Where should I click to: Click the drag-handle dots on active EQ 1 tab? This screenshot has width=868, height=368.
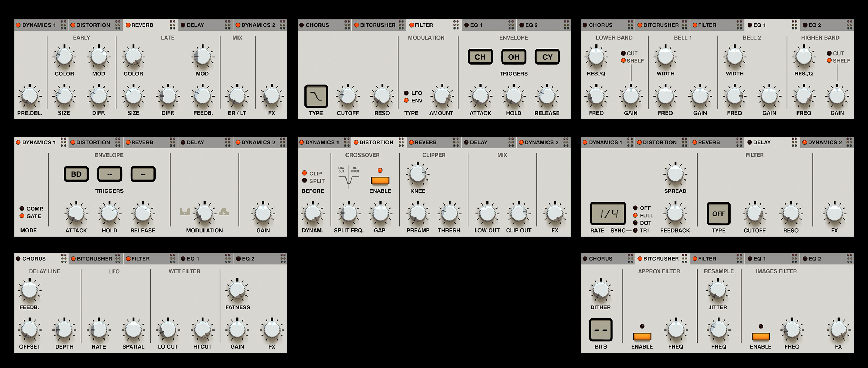point(794,25)
